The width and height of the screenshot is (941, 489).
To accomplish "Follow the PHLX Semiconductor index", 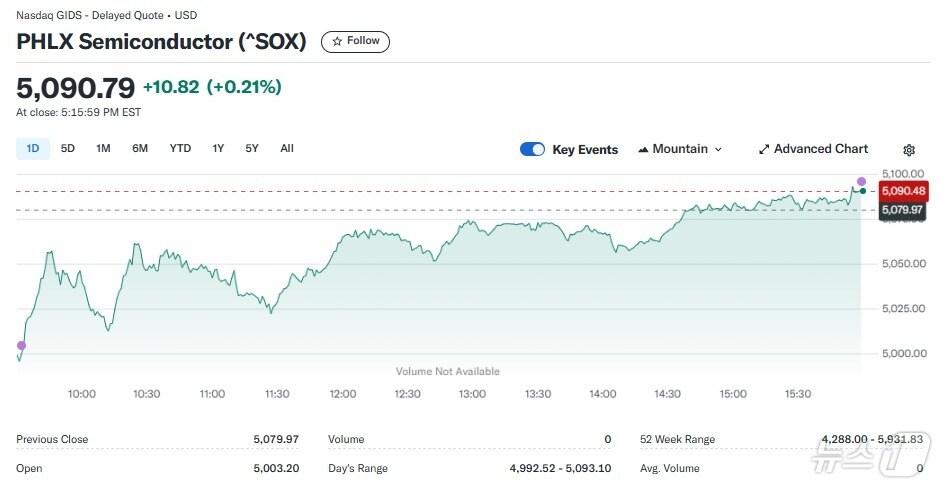I will [x=355, y=41].
